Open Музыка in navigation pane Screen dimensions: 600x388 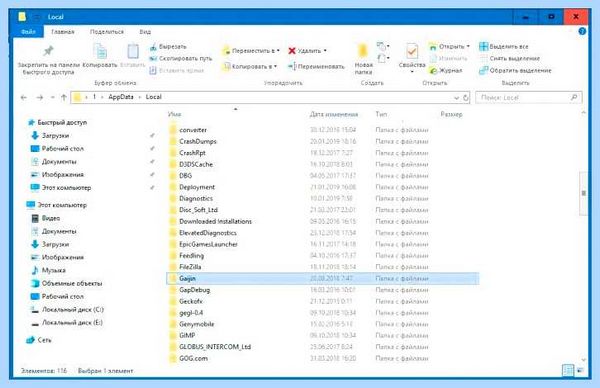tap(48, 270)
